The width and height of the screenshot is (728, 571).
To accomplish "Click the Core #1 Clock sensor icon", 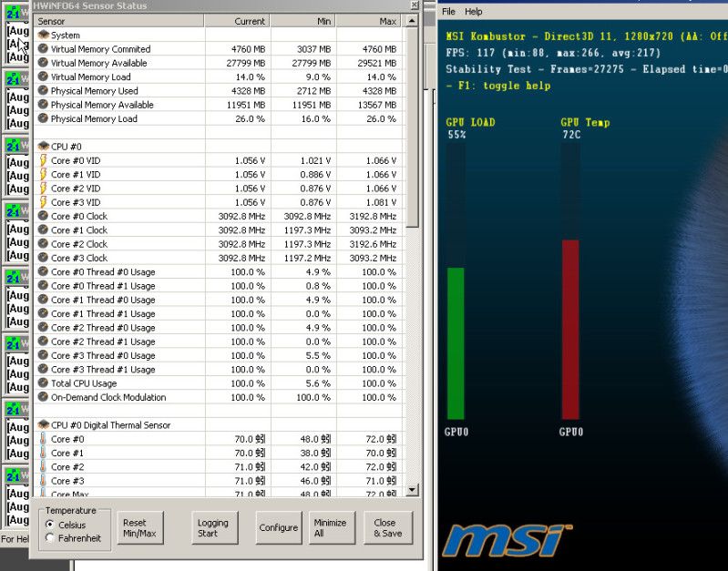I will [x=43, y=229].
